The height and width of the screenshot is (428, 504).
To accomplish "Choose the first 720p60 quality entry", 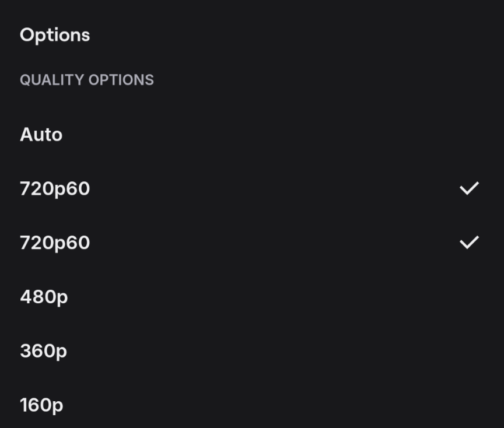I will [55, 189].
